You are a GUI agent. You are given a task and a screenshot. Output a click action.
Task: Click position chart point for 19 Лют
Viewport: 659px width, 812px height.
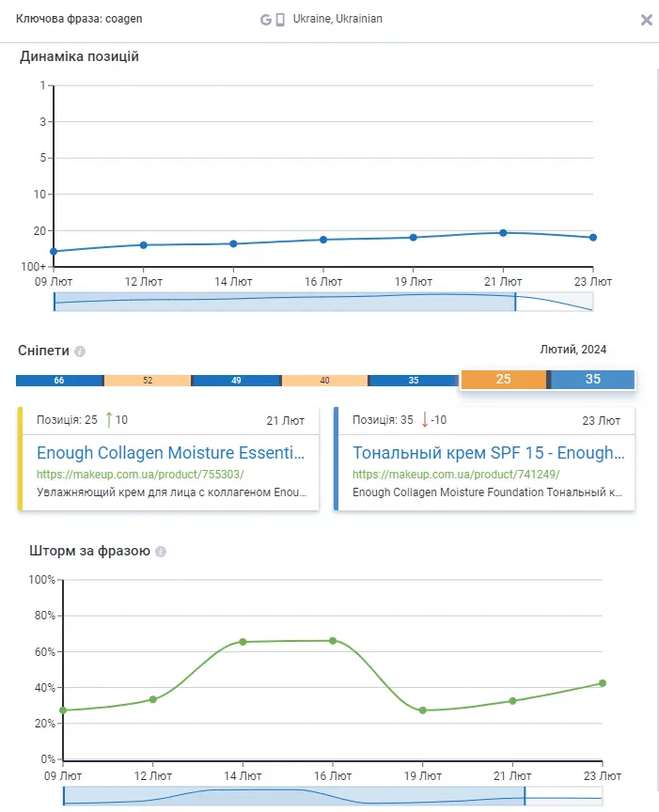[x=414, y=238]
